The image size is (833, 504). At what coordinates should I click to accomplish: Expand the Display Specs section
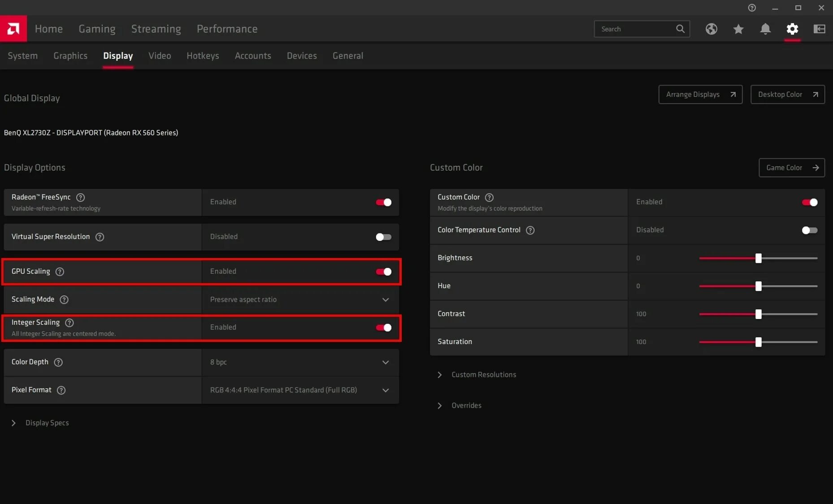(40, 423)
